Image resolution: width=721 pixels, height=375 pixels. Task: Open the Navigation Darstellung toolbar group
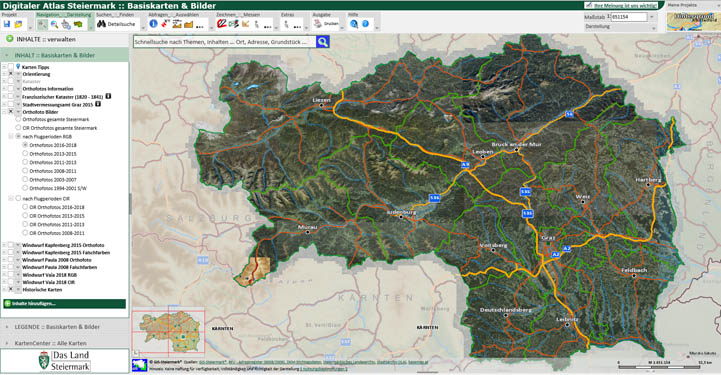coord(64,15)
